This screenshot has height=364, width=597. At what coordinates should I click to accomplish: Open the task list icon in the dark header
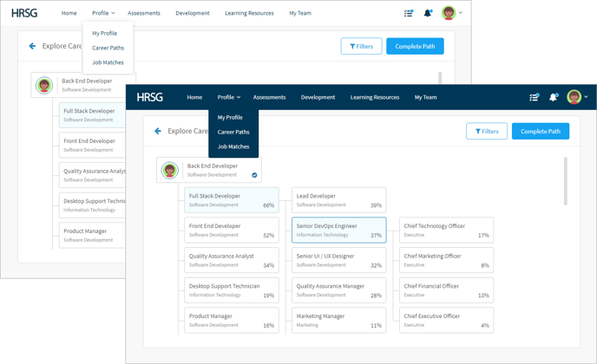[x=535, y=97]
